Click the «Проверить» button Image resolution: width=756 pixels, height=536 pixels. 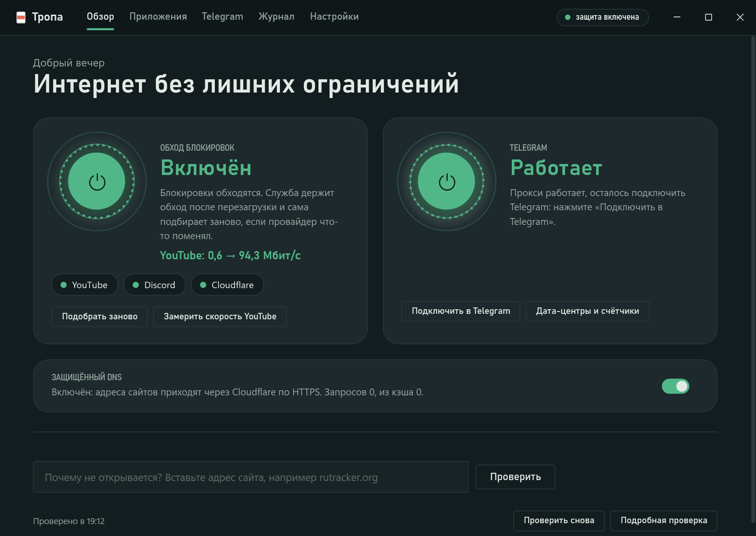pos(515,477)
